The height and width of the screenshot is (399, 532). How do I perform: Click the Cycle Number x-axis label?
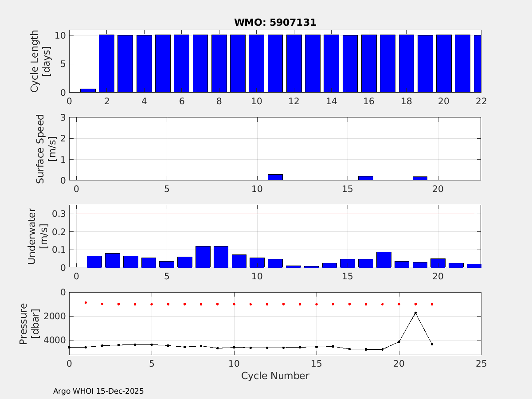(x=275, y=376)
